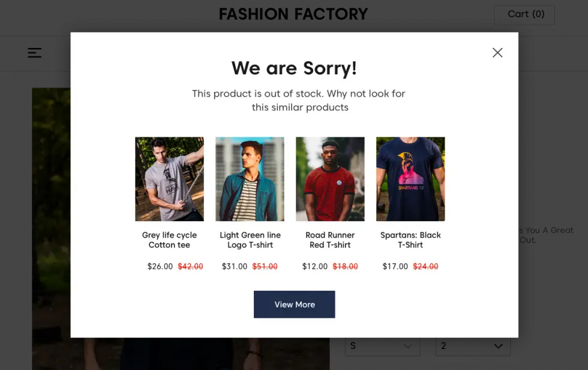Select Spartans: Black T-Shirt image
The height and width of the screenshot is (370, 588).
[410, 179]
